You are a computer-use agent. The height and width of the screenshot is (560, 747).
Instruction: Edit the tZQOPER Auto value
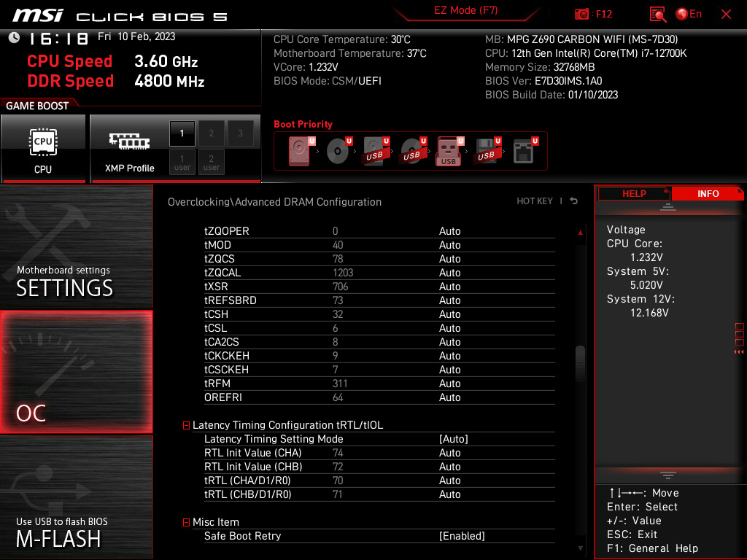[449, 231]
